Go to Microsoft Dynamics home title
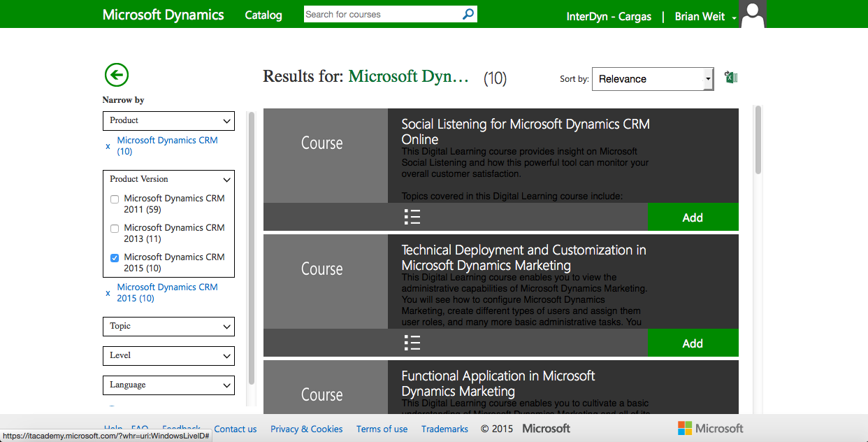 point(164,15)
